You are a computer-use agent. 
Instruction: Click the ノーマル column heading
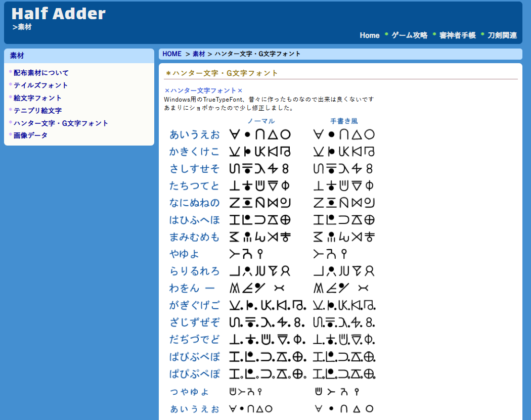point(261,121)
